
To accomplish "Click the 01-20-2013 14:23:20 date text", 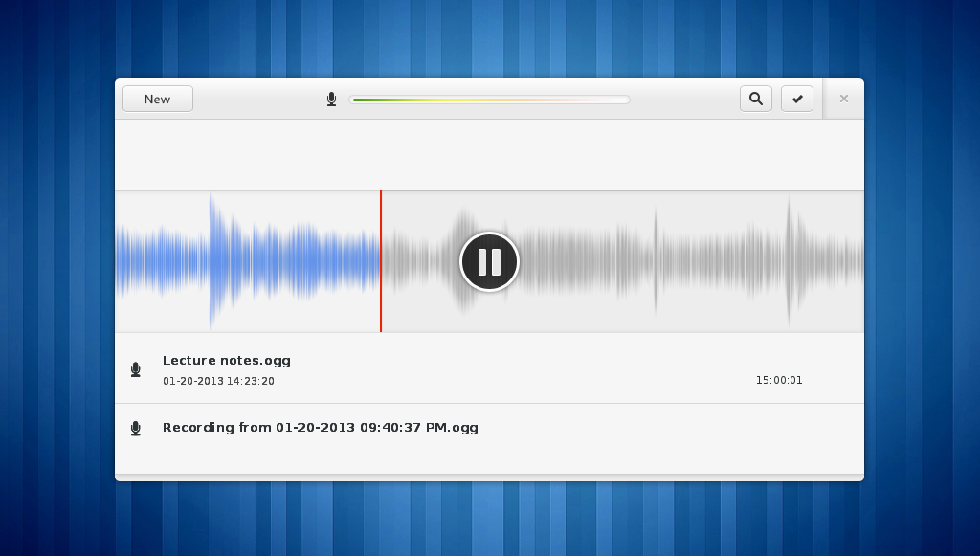I will pyautogui.click(x=218, y=381).
